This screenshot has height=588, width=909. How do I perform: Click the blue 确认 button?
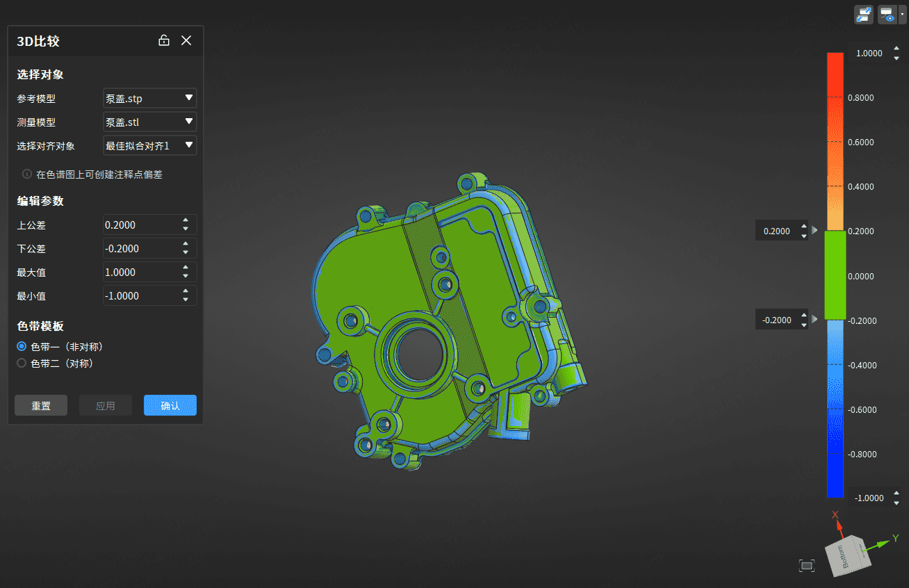pyautogui.click(x=170, y=405)
